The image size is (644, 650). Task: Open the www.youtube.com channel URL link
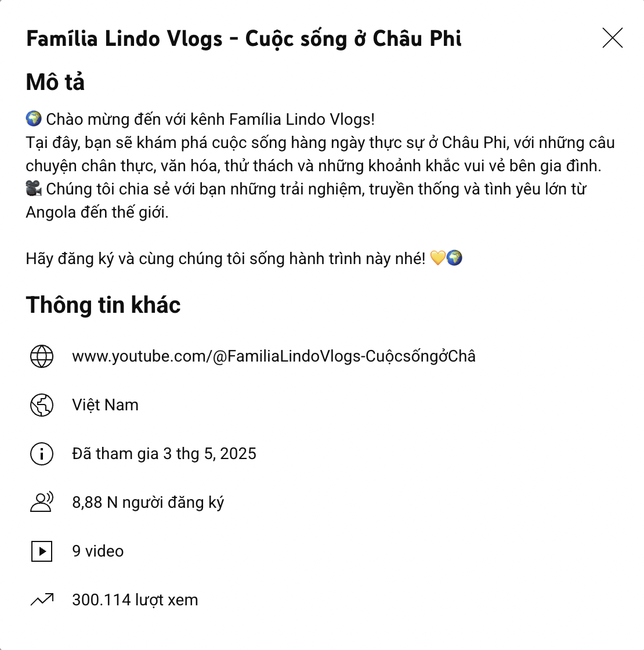274,356
